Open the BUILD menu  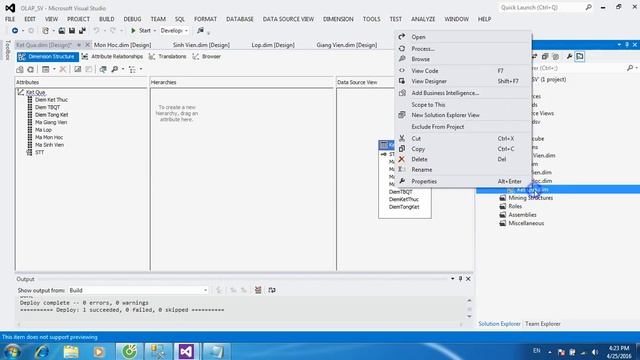tap(107, 19)
